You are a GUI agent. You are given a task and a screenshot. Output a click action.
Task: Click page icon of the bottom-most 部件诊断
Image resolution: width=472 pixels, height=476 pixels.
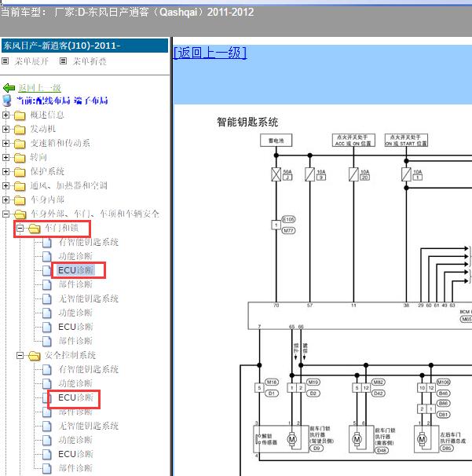click(47, 468)
